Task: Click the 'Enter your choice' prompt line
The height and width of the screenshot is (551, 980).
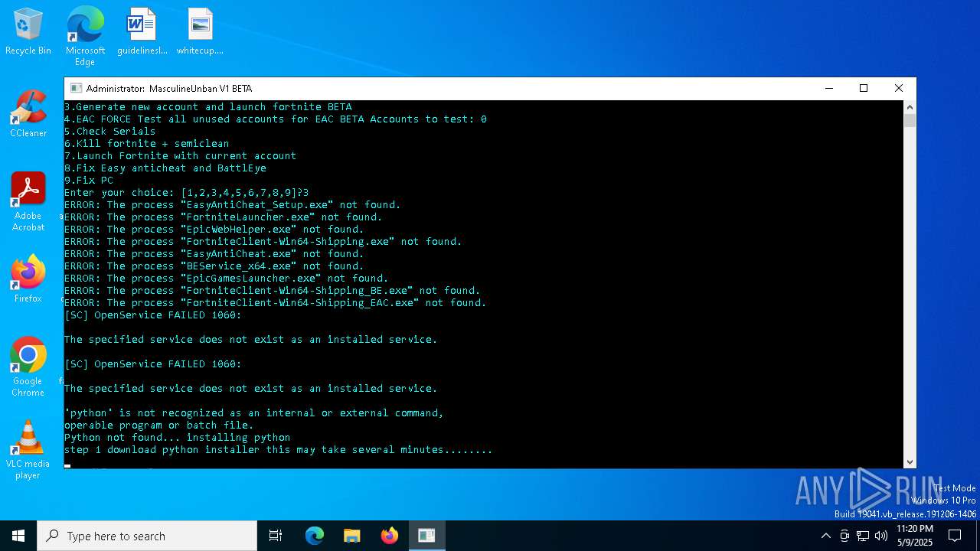Action: tap(187, 193)
